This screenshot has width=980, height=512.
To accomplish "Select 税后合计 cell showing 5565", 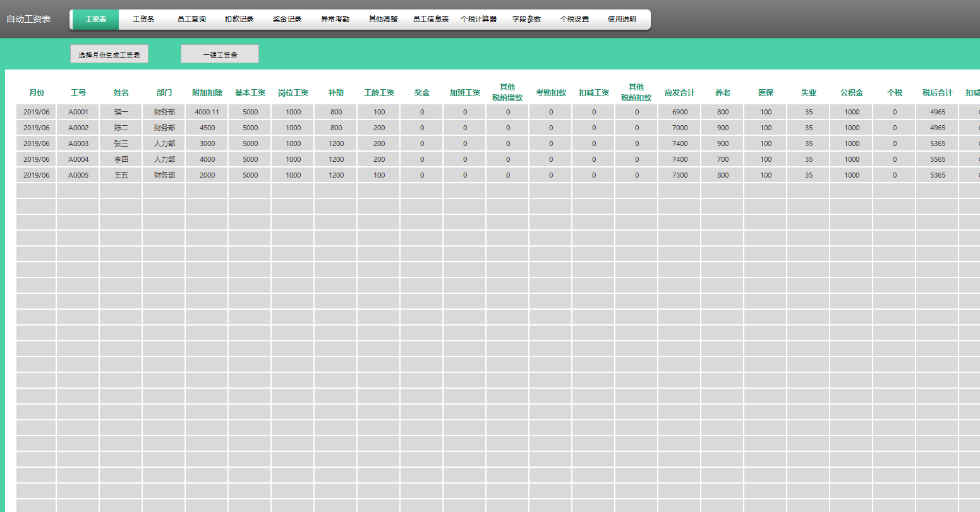I will (x=937, y=159).
